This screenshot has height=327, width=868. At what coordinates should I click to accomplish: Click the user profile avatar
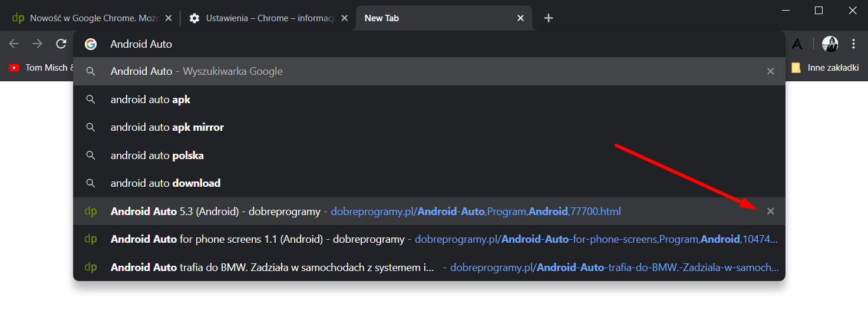coord(830,44)
